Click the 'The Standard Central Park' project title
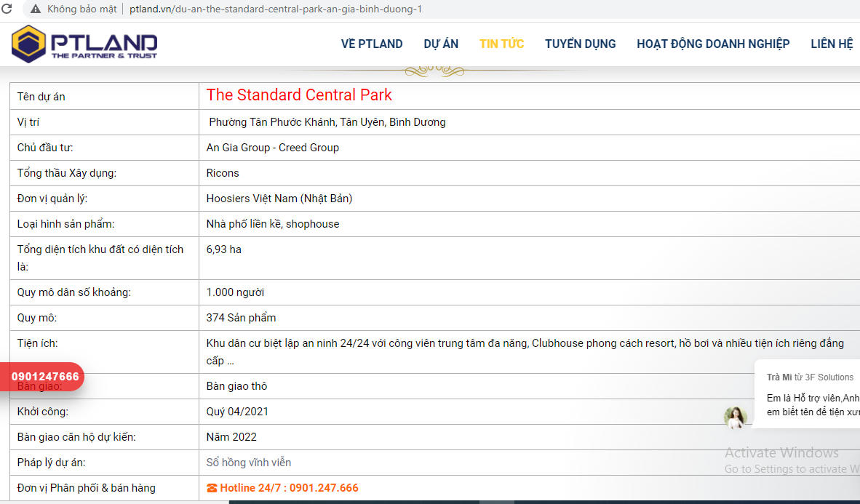860x504 pixels. tap(299, 95)
